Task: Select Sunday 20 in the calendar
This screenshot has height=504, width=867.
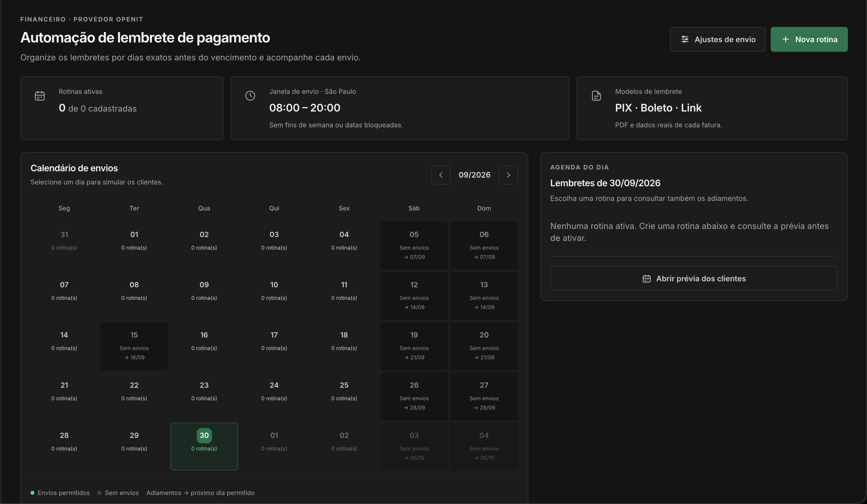Action: pos(484,346)
